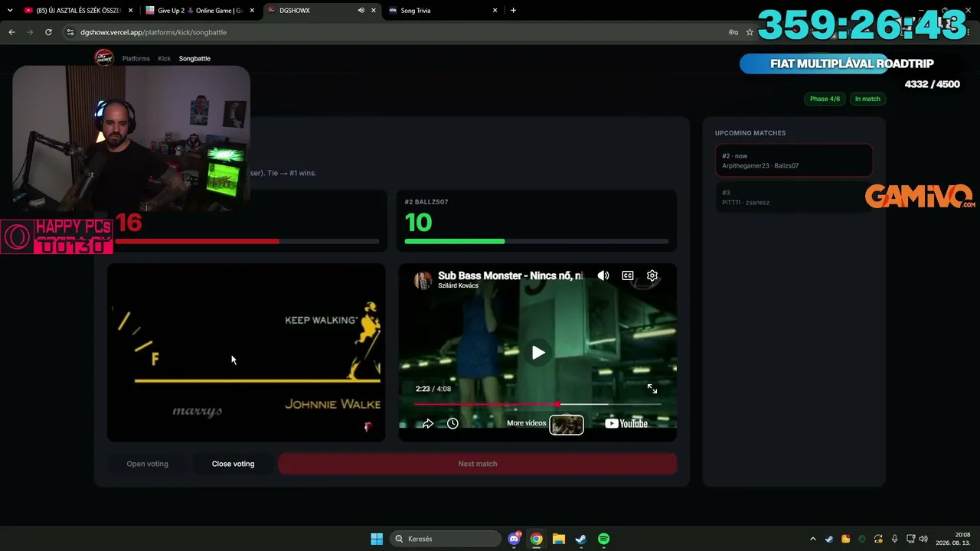
Task: Open the Windows Start menu
Action: (x=377, y=539)
